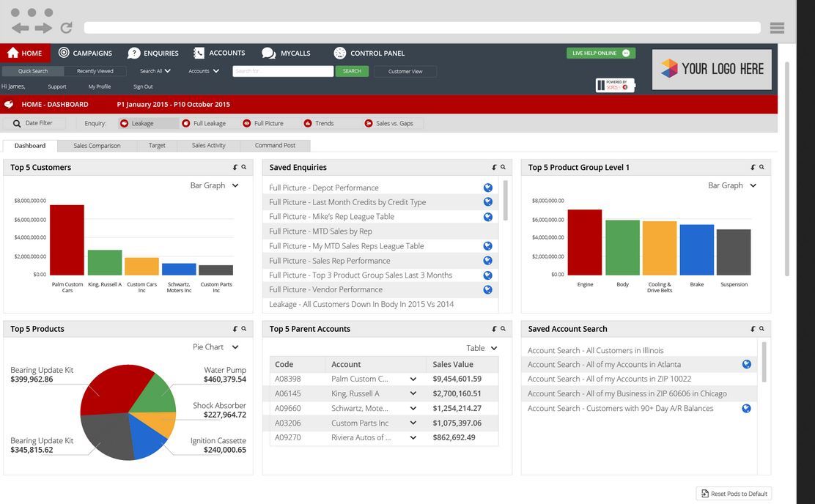The image size is (815, 504).
Task: Open Campaigns target icon
Action: click(64, 53)
